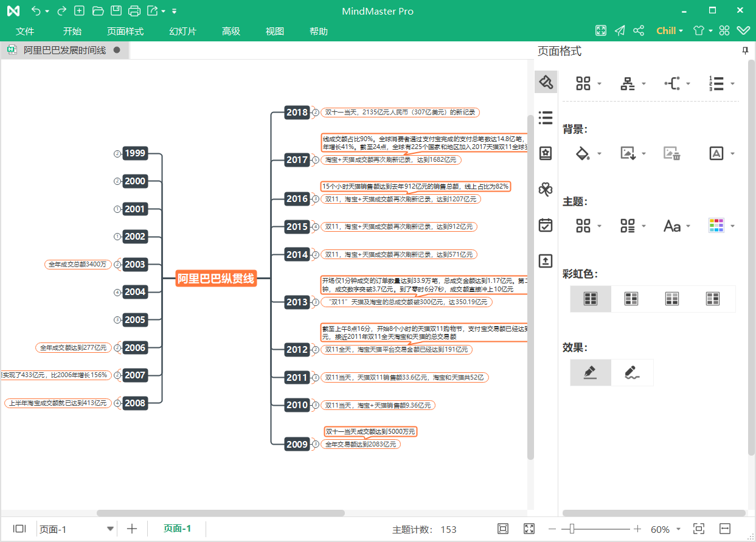Open the outline list panel icon
Image resolution: width=756 pixels, height=542 pixels.
[x=546, y=117]
